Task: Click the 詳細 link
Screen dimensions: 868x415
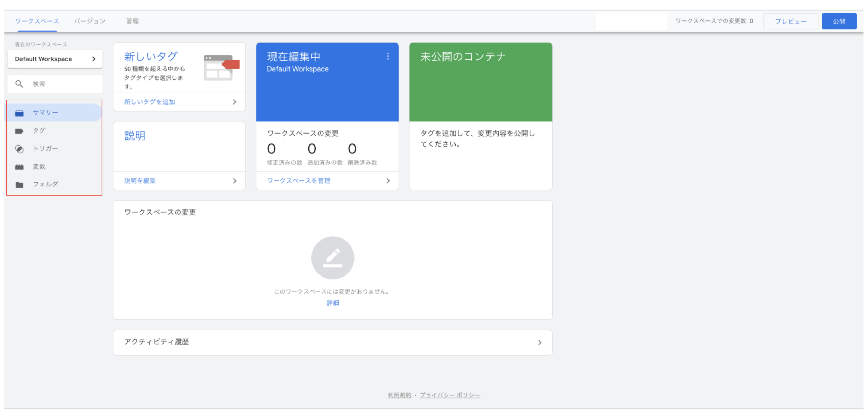Action: pyautogui.click(x=332, y=303)
